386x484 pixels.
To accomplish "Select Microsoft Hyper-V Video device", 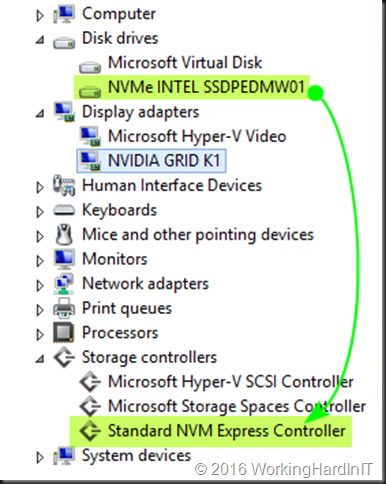I will (x=197, y=136).
